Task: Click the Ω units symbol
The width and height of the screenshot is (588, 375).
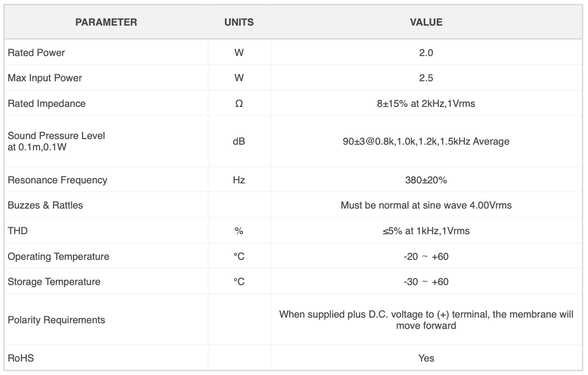Action: tap(239, 103)
